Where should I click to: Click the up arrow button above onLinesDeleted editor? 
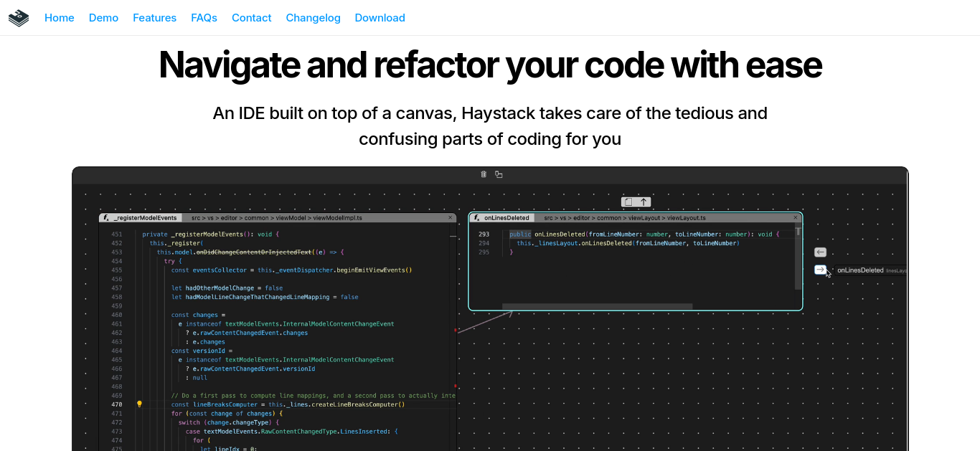pyautogui.click(x=644, y=202)
